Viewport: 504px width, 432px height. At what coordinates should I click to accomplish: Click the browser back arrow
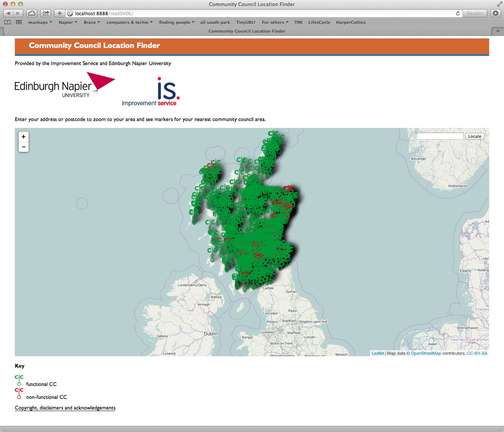click(8, 13)
